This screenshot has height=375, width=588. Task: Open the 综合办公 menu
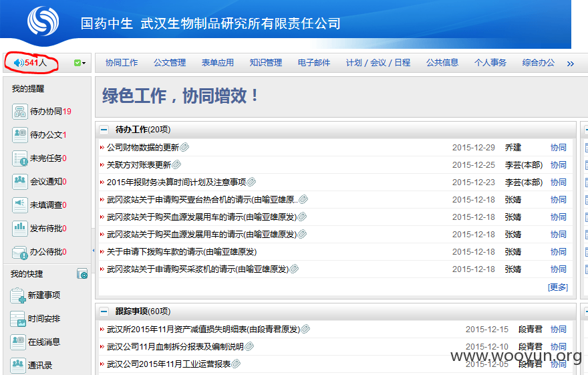538,63
